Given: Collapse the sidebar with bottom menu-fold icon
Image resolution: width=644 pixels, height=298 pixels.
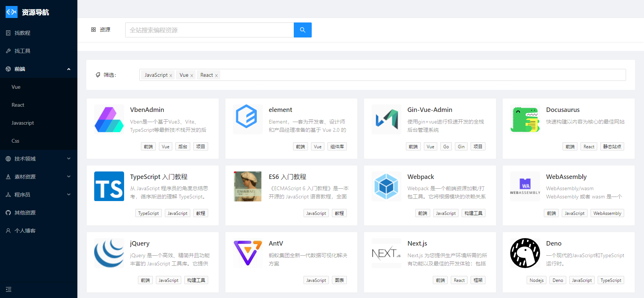Looking at the screenshot, I should click(x=9, y=289).
